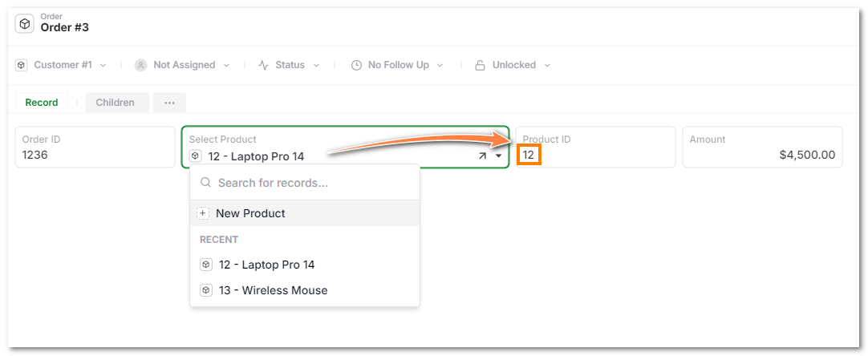Click the plus icon beside New Product
The width and height of the screenshot is (868, 356).
pyautogui.click(x=203, y=213)
